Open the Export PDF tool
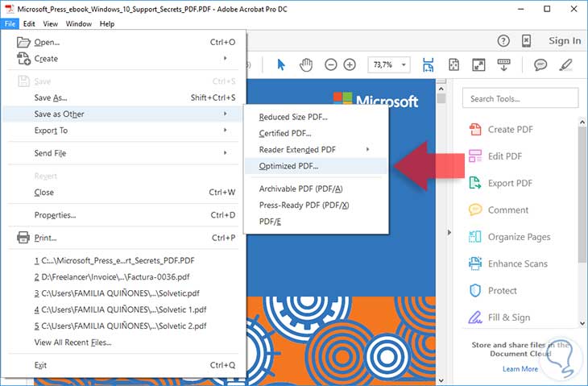Image resolution: width=588 pixels, height=386 pixels. (x=501, y=183)
